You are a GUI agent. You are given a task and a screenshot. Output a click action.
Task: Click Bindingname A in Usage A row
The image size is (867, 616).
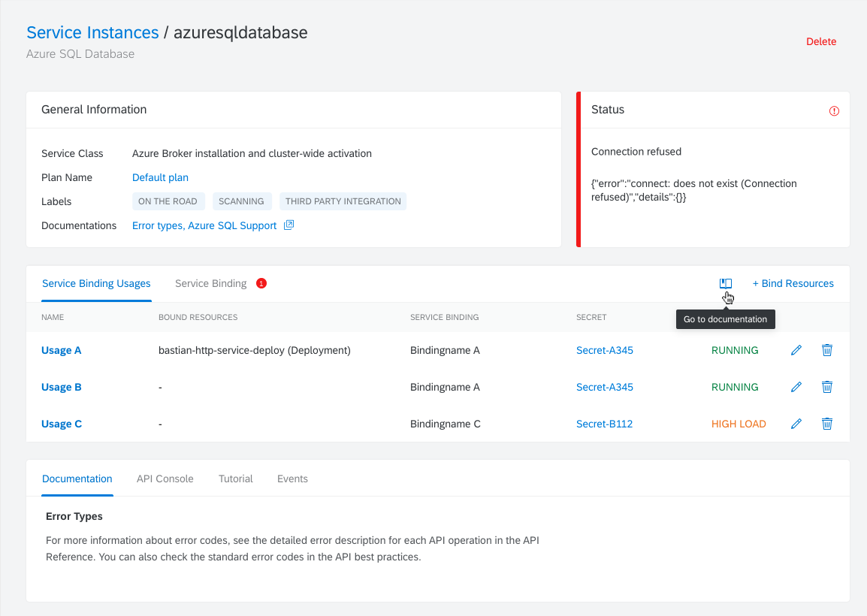click(x=445, y=350)
